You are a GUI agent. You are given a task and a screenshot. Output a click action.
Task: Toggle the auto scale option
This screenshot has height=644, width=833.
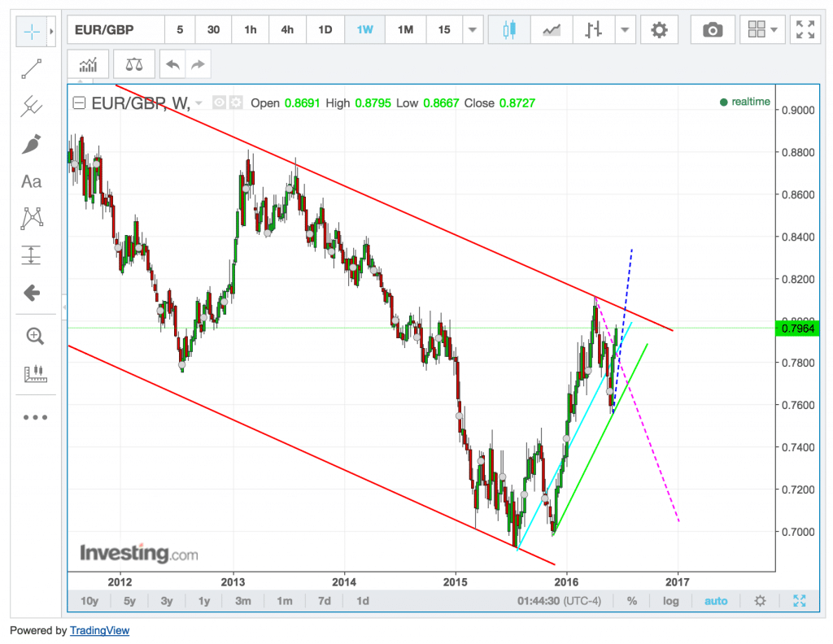pos(716,601)
